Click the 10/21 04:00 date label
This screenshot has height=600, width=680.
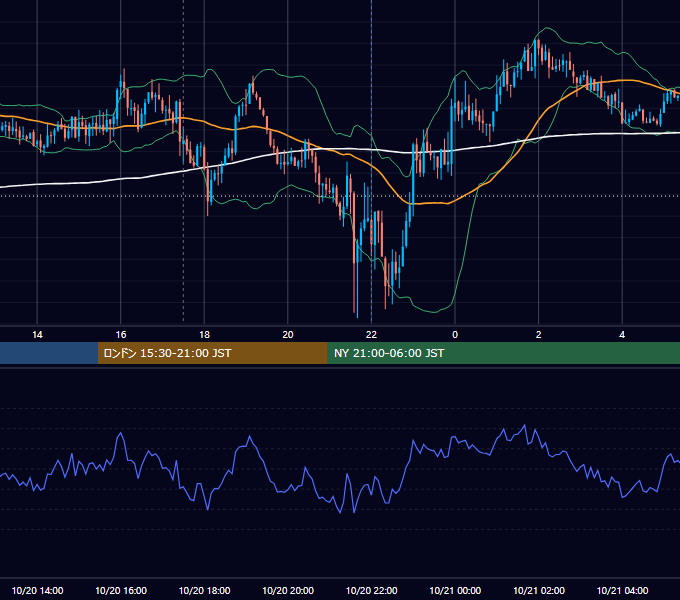point(622,590)
